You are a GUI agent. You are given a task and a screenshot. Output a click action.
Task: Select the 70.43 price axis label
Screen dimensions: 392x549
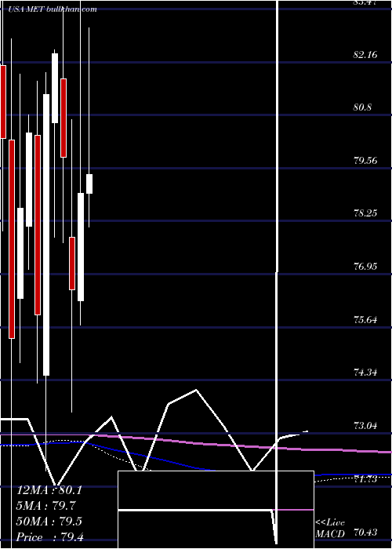[x=365, y=533]
